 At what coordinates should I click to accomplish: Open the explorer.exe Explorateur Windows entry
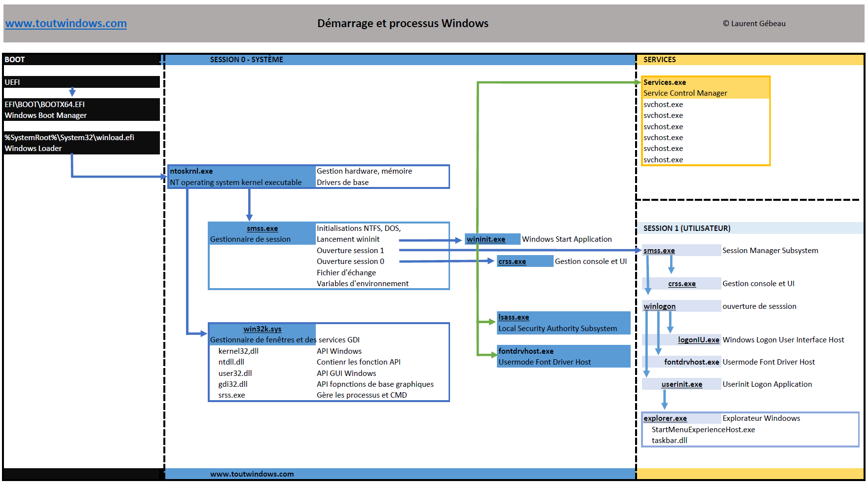click(x=665, y=418)
